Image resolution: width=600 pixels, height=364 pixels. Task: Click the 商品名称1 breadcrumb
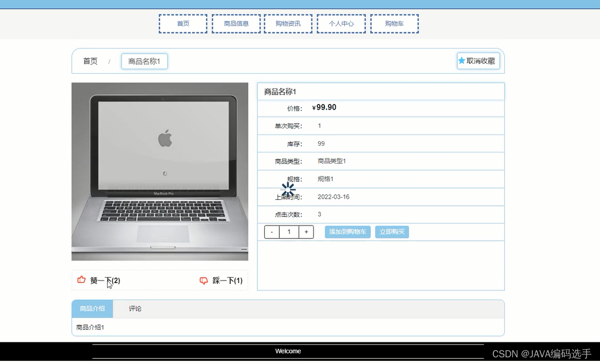pyautogui.click(x=144, y=61)
